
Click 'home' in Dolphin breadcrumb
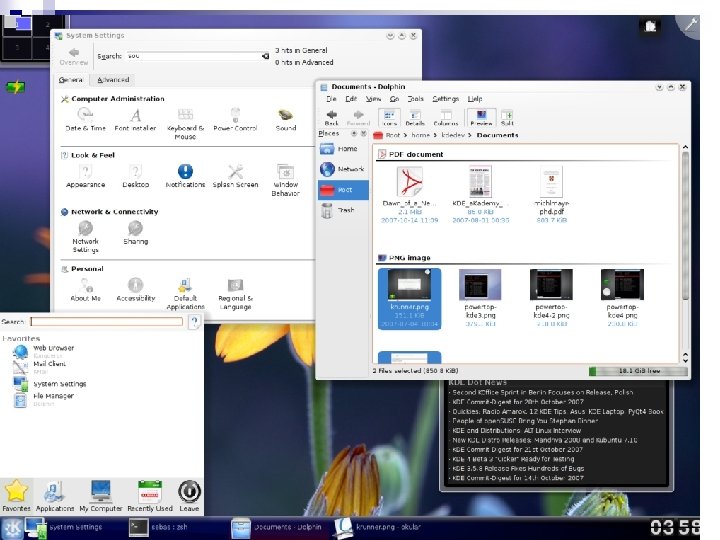(x=420, y=135)
